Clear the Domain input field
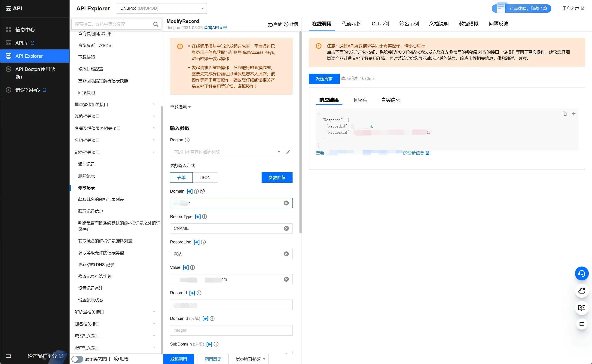Image resolution: width=592 pixels, height=364 pixels. pyautogui.click(x=286, y=203)
